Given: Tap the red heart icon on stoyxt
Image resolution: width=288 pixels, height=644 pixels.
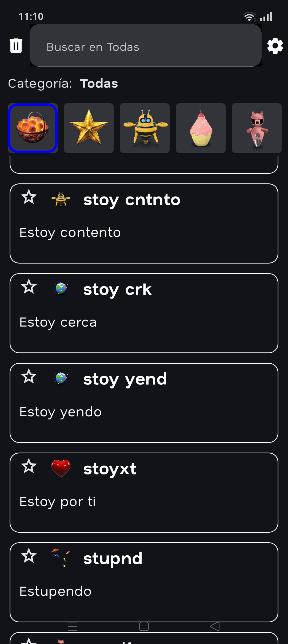Looking at the screenshot, I should 61,468.
